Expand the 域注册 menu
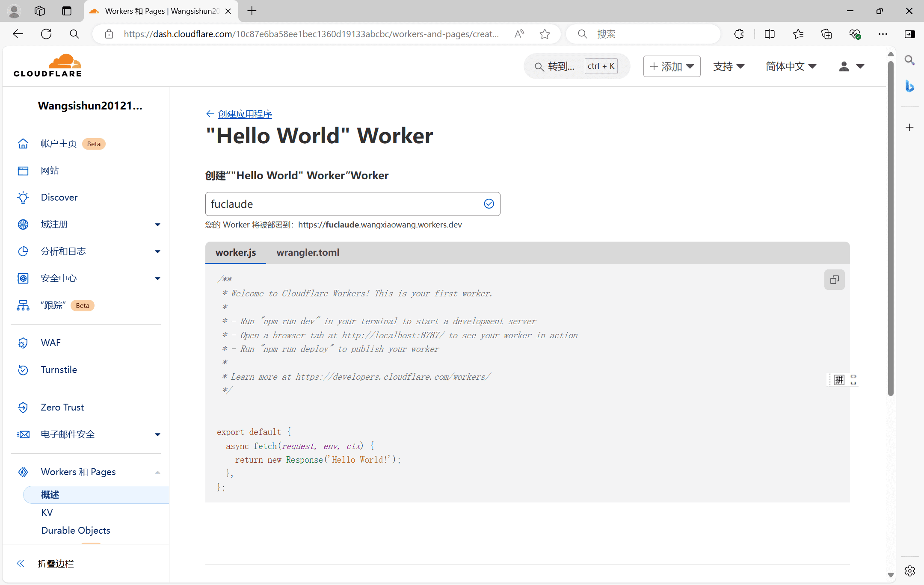Viewport: 924px width, 585px height. point(157,225)
